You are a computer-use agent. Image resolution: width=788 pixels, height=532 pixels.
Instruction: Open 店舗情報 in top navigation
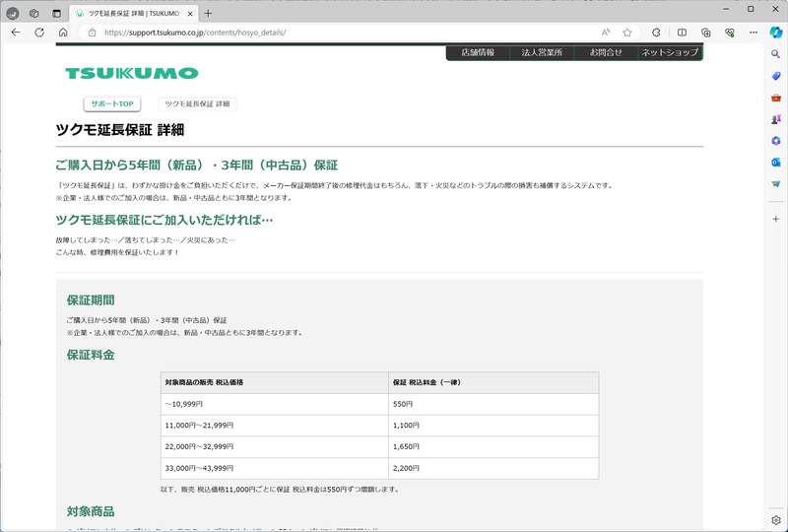478,52
